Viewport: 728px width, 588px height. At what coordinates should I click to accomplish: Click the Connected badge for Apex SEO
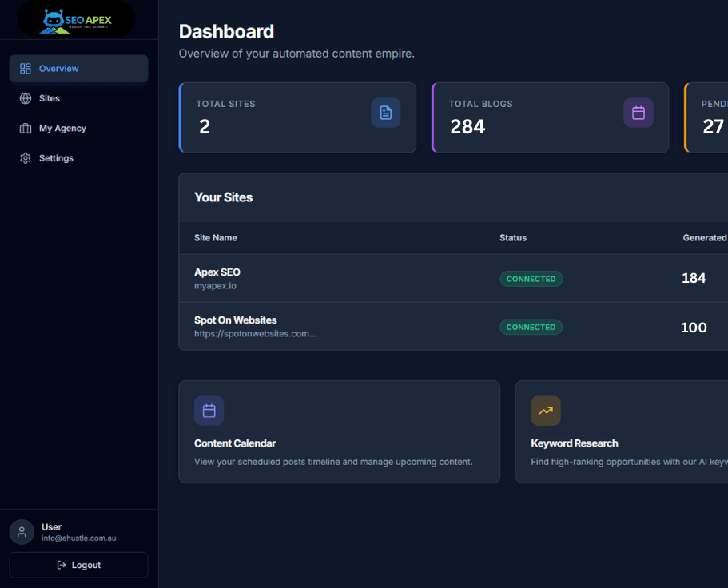point(531,279)
